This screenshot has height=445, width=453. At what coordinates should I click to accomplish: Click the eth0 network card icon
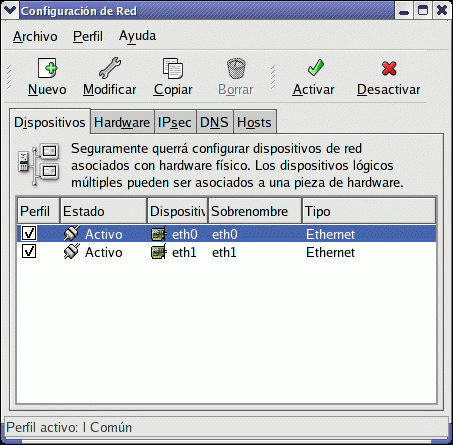tap(158, 234)
